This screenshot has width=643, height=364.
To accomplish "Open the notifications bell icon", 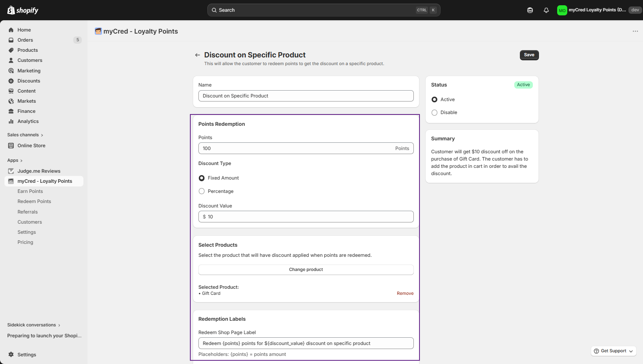I will pyautogui.click(x=546, y=10).
